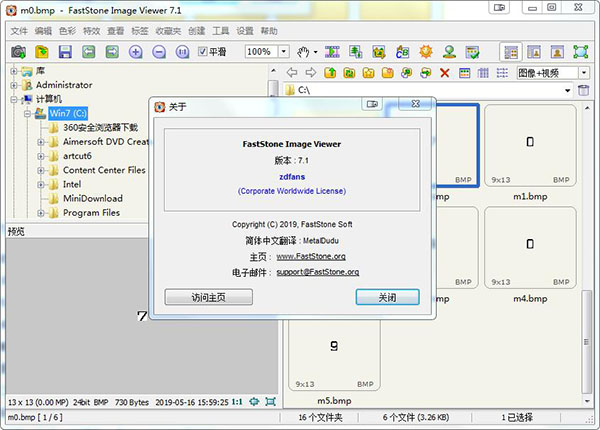Expand the Aimersoft DVD Creator folder node
Viewport: 600px width, 430px height.
pyautogui.click(x=41, y=142)
